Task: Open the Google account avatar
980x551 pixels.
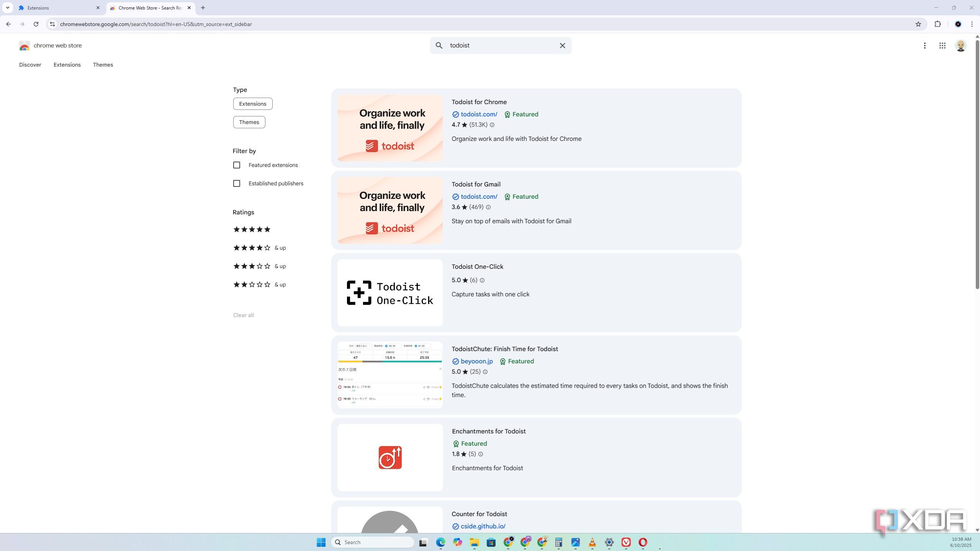Action: coord(960,46)
